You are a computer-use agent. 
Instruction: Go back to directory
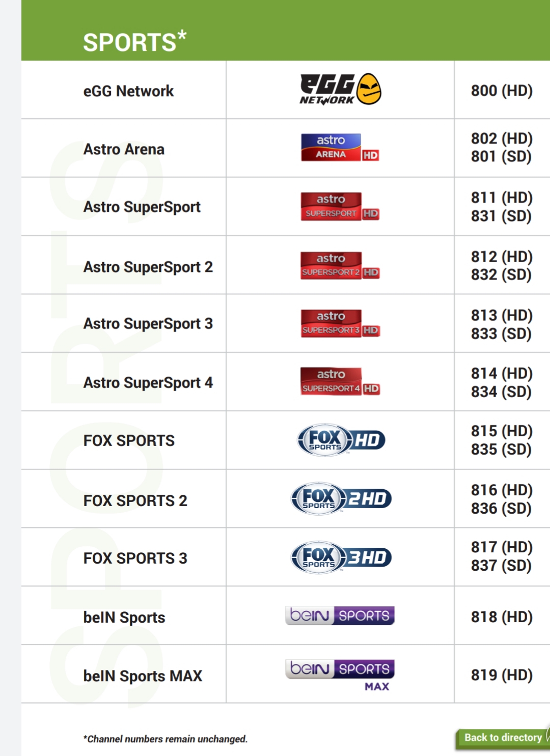coord(503,738)
